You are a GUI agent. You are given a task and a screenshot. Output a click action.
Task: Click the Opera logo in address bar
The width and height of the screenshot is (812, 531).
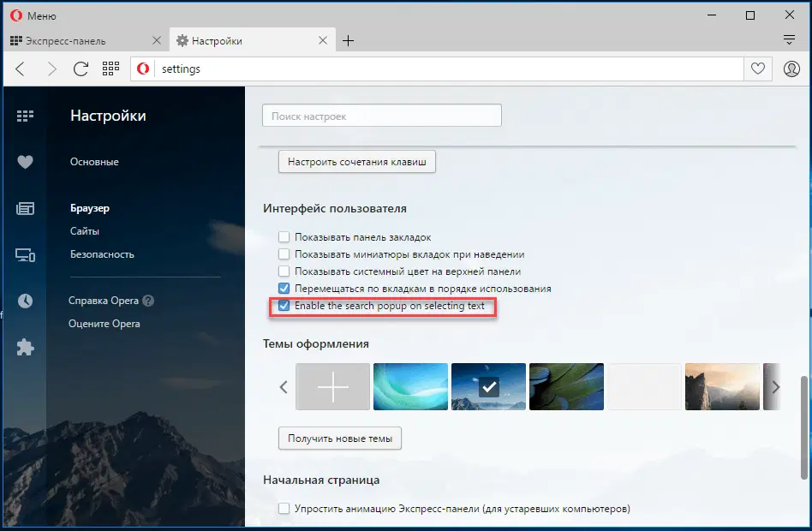(143, 69)
